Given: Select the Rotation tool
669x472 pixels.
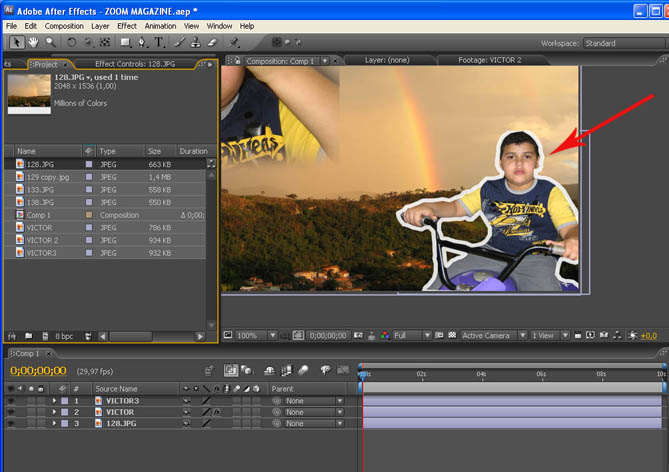Looking at the screenshot, I should [72, 43].
